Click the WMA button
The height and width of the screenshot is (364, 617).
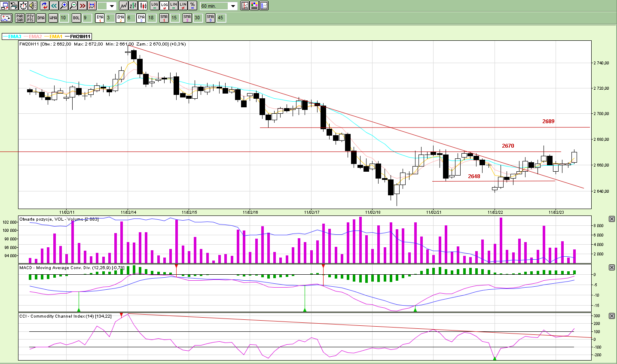53,18
